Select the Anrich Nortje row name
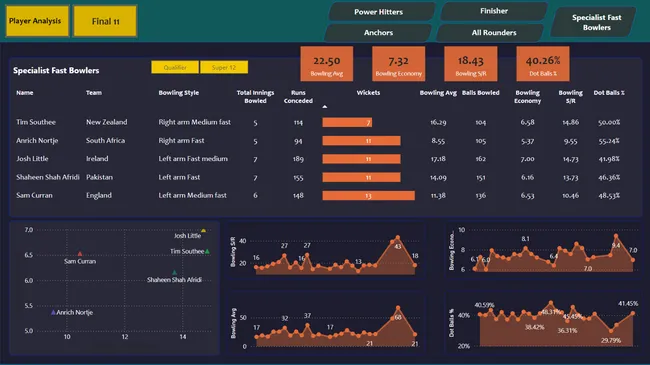This screenshot has width=650, height=365. click(x=37, y=140)
